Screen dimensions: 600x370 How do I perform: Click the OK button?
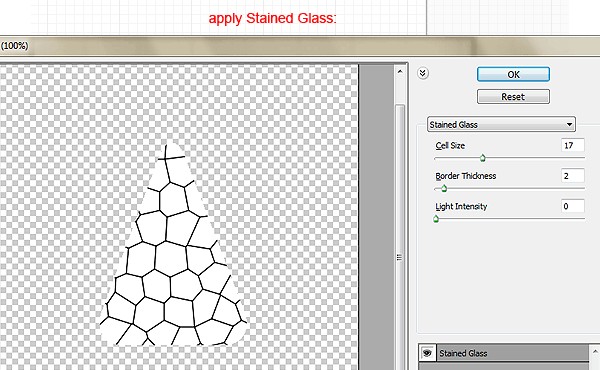pyautogui.click(x=513, y=74)
